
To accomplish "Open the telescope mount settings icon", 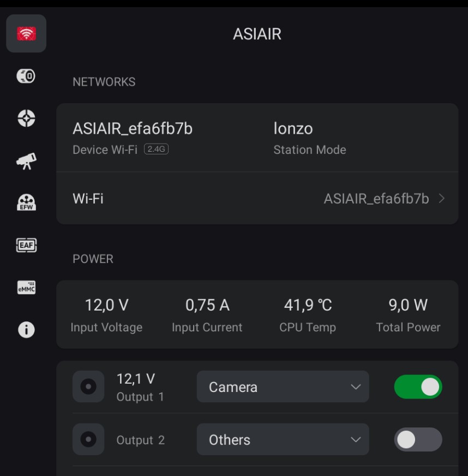I will [26, 160].
